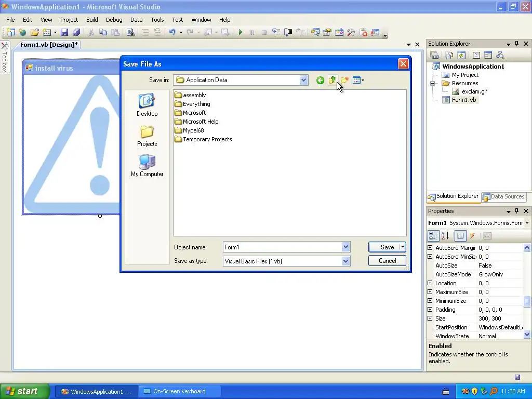Viewport: 532px width, 399px height.
Task: Click the New Project toolbar icon
Action: [x=11, y=32]
